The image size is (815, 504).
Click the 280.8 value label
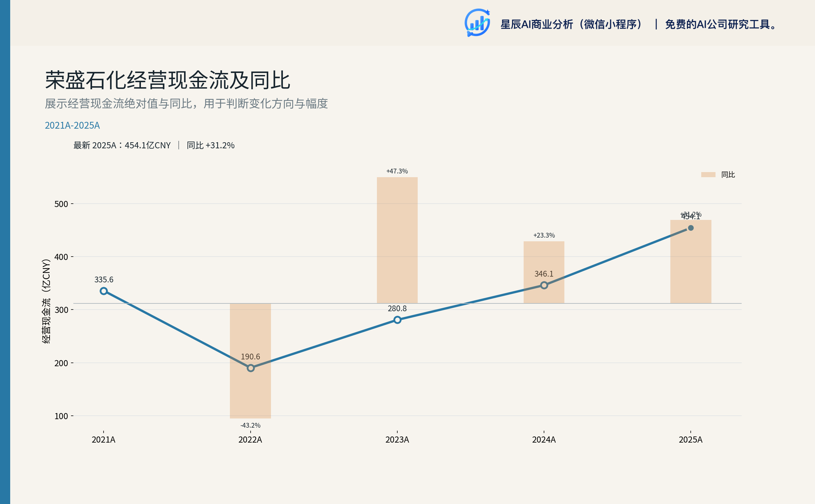click(x=397, y=309)
